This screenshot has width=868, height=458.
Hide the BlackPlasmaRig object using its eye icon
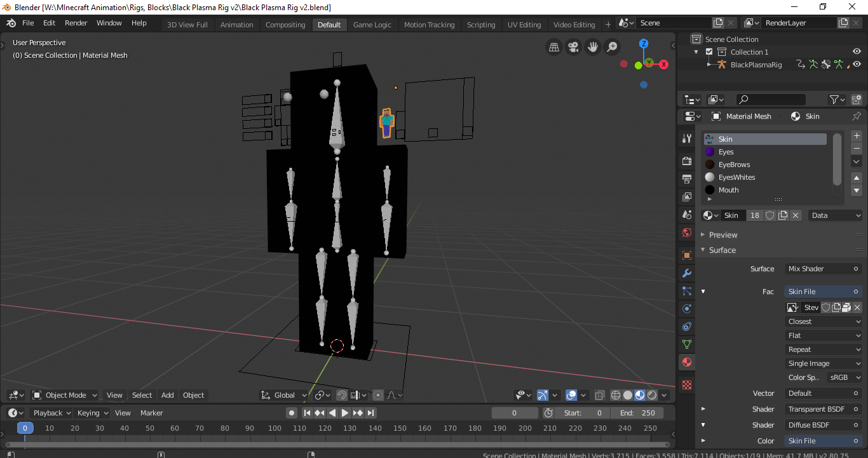[857, 64]
